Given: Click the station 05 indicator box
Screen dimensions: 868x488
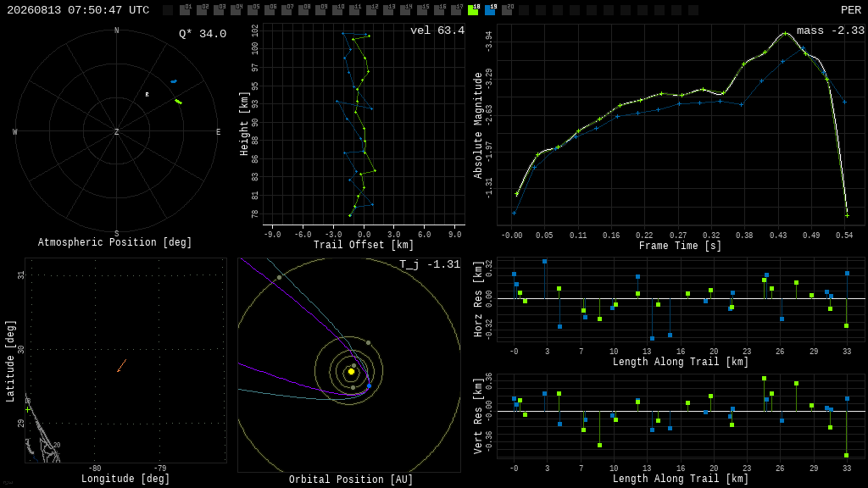Looking at the screenshot, I should pyautogui.click(x=253, y=10).
